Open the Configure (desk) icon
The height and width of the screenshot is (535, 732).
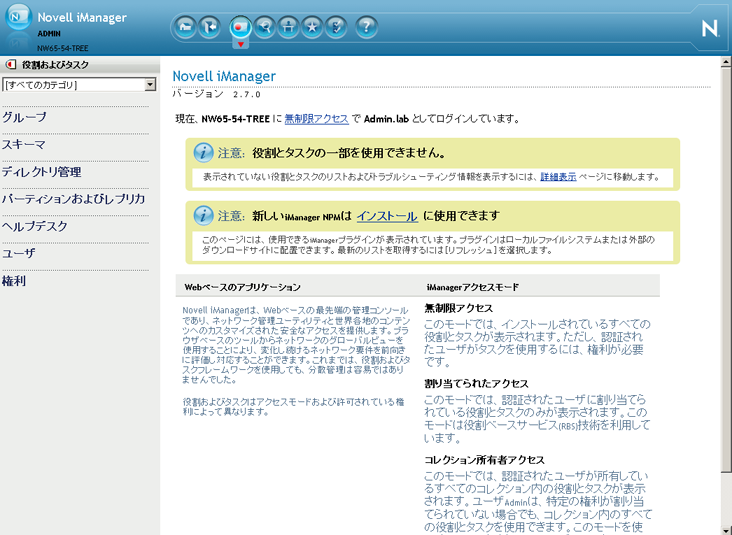point(289,27)
